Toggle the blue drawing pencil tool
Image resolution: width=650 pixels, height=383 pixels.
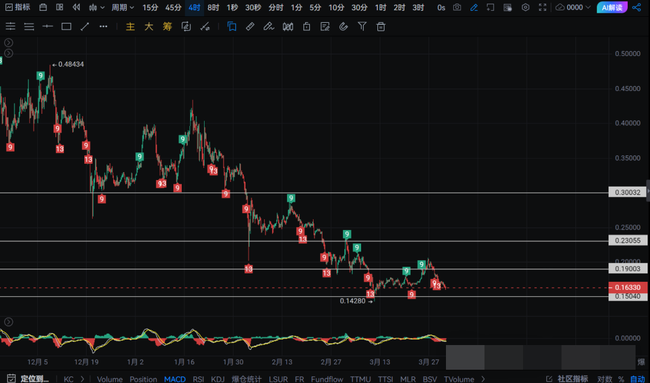[x=474, y=7]
